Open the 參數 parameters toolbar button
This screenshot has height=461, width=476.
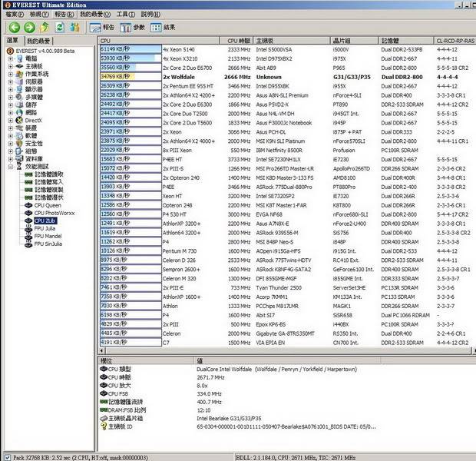pos(132,28)
